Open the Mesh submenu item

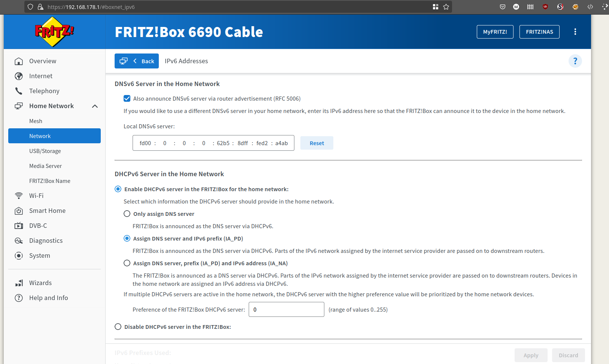click(36, 121)
